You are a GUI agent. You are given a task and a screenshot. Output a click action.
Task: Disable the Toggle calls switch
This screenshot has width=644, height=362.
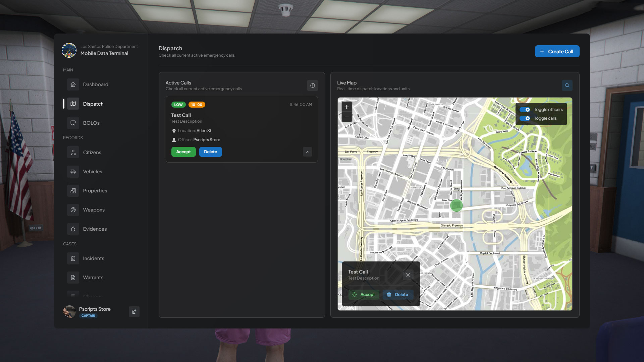tap(525, 118)
